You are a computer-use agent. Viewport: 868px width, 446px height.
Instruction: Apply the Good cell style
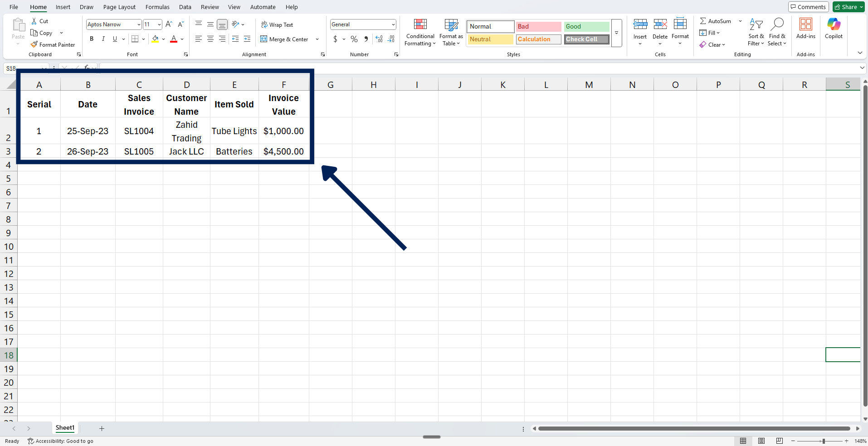click(586, 27)
